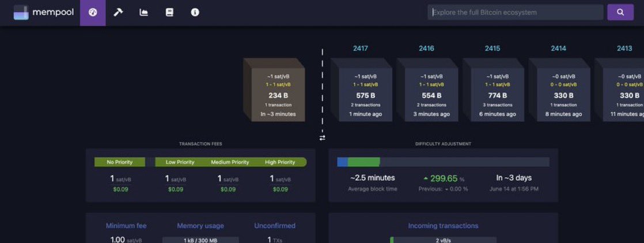Click the Minimum fee heading
Screen dimensions: 644x243
pos(126,226)
